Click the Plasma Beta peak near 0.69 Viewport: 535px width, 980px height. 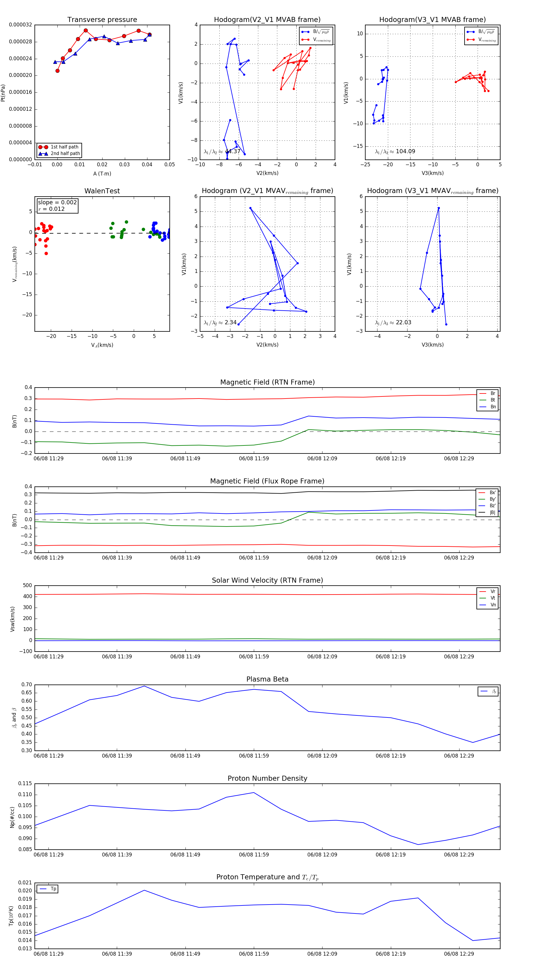pyautogui.click(x=144, y=686)
